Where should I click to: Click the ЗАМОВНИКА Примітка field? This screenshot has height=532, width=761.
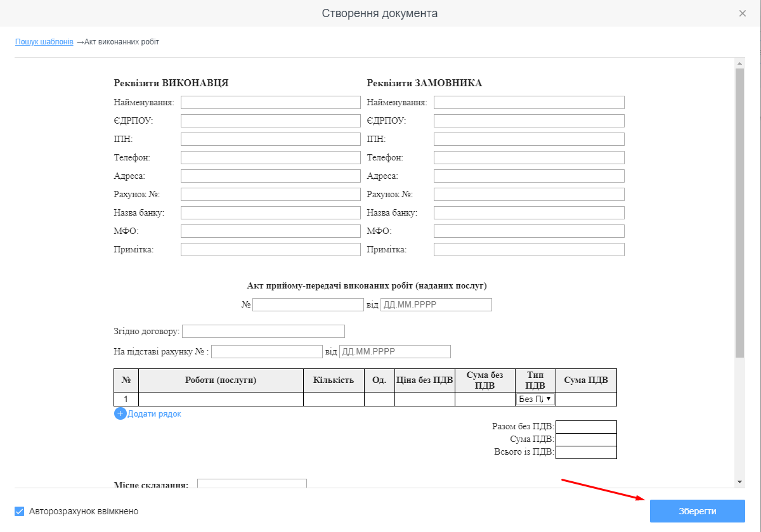pyautogui.click(x=529, y=250)
